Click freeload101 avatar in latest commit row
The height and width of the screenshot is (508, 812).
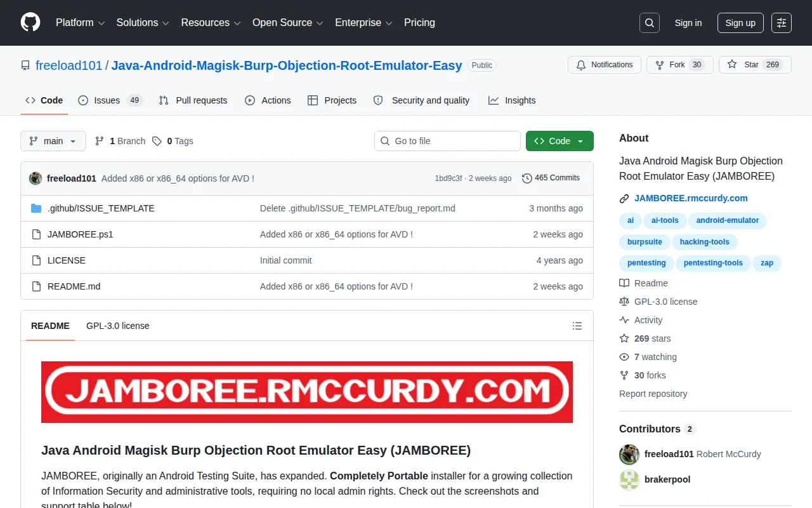tap(36, 178)
